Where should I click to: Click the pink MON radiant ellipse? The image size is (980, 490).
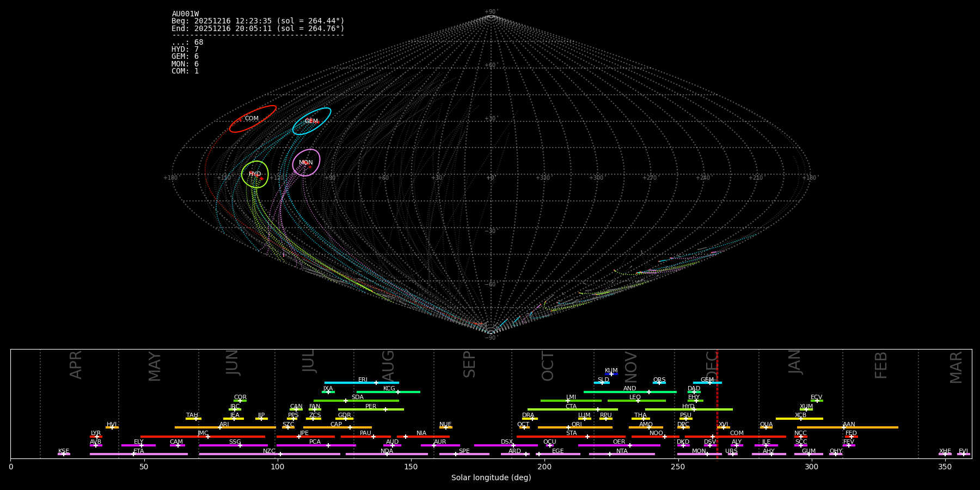click(306, 162)
